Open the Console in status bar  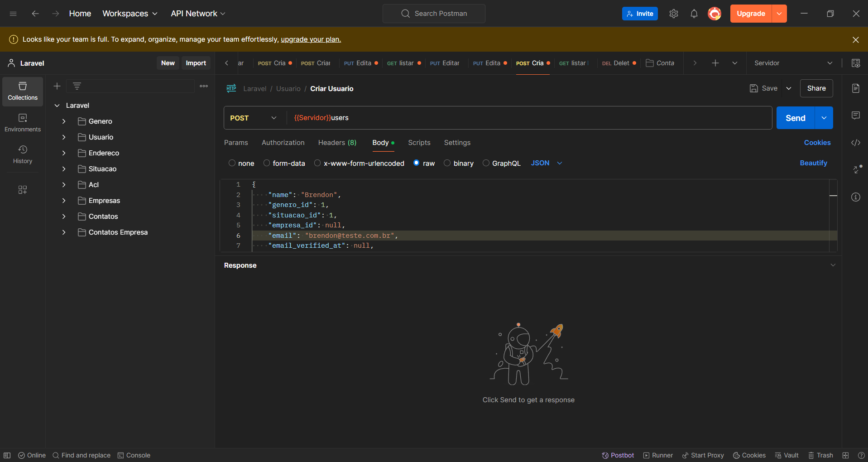pos(134,455)
